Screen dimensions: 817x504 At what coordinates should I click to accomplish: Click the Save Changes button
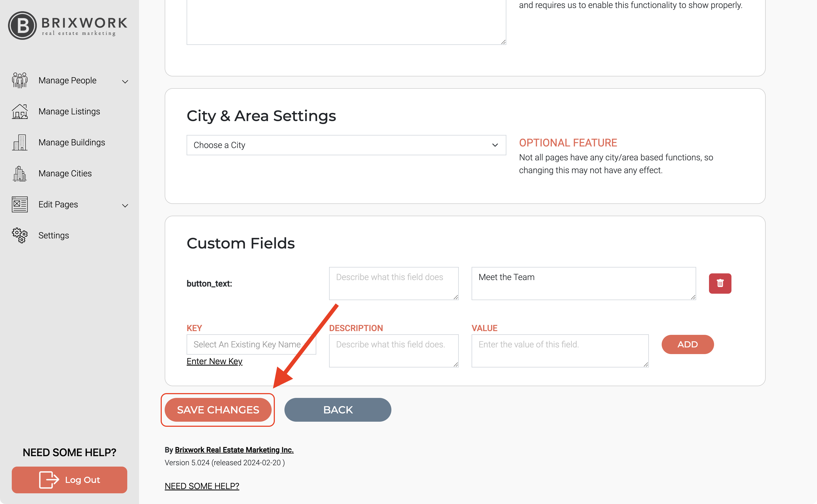pyautogui.click(x=218, y=410)
